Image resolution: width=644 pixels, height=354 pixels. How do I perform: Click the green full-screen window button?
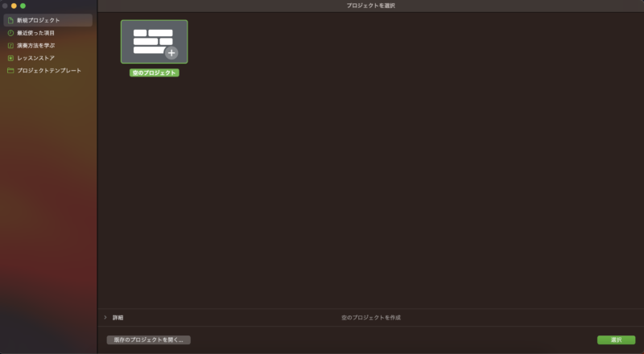click(23, 6)
